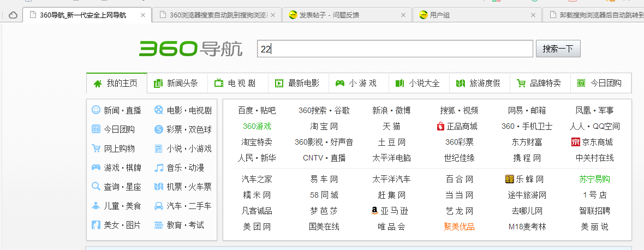Open the 新浪·微博 link
Screen dimensions: 644x250
391,110
